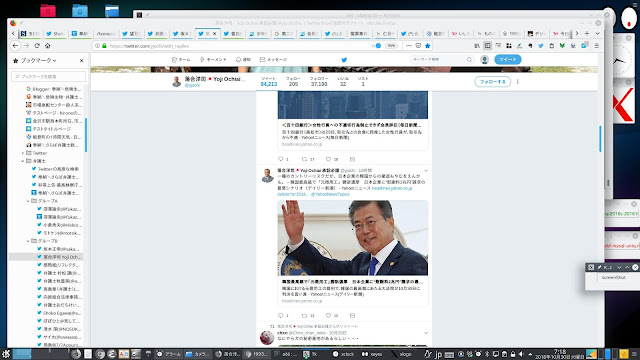The width and height of the screenshot is (640, 360).
Task: Switch to the /home/ tab
Action: [106, 33]
